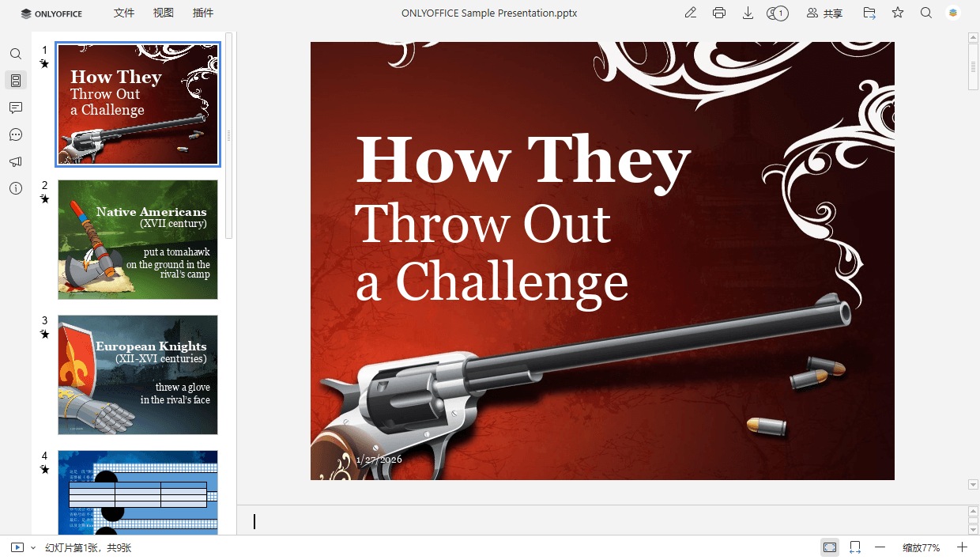Expand the slideshow start options arrow
The width and height of the screenshot is (980, 560).
point(33,547)
